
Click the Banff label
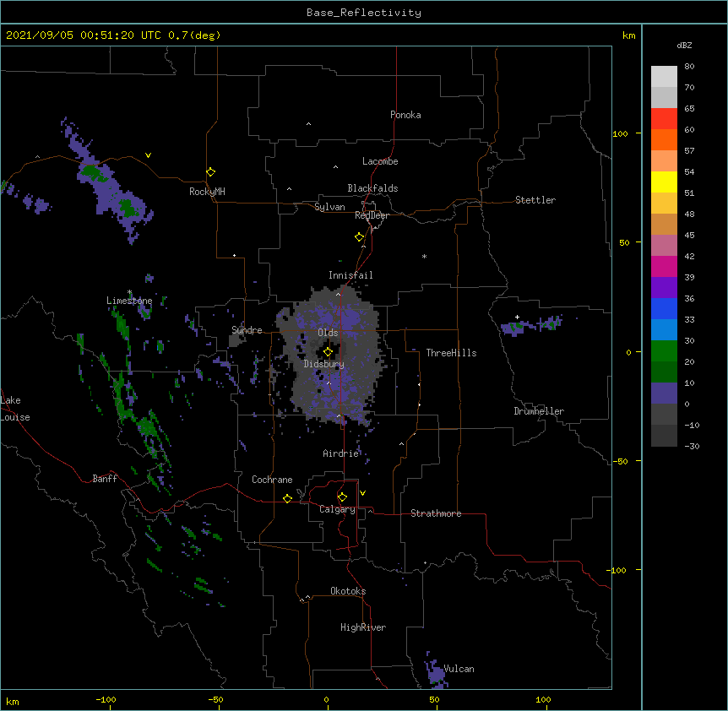pos(105,479)
